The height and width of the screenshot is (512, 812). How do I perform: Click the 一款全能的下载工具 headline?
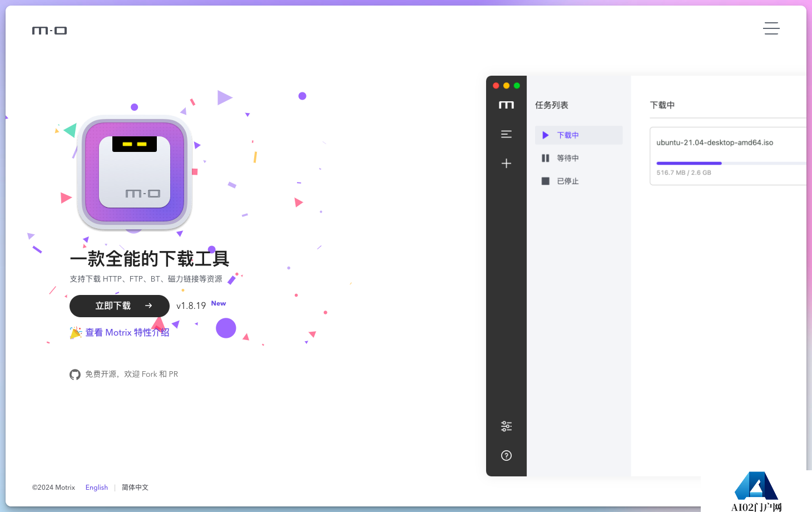pyautogui.click(x=150, y=259)
